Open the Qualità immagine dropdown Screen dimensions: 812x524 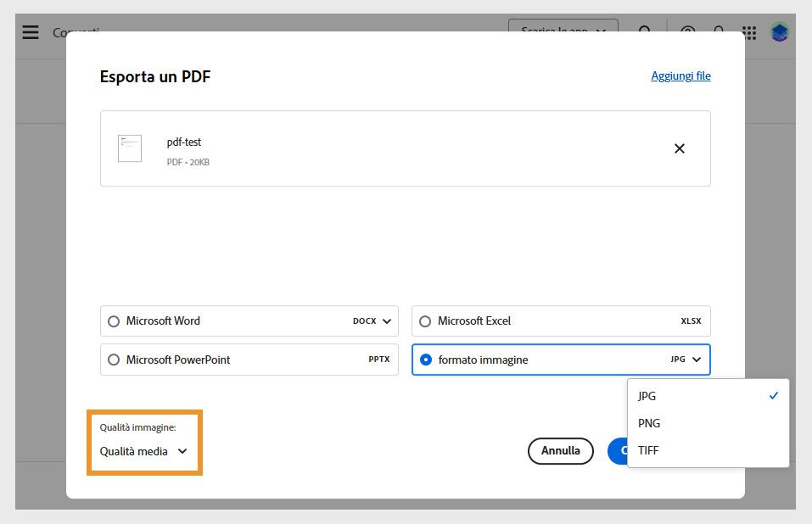(x=143, y=451)
